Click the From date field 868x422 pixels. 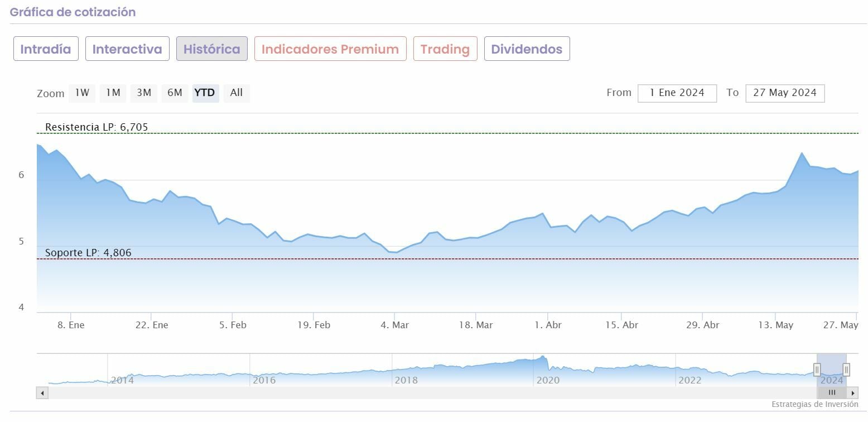(677, 93)
